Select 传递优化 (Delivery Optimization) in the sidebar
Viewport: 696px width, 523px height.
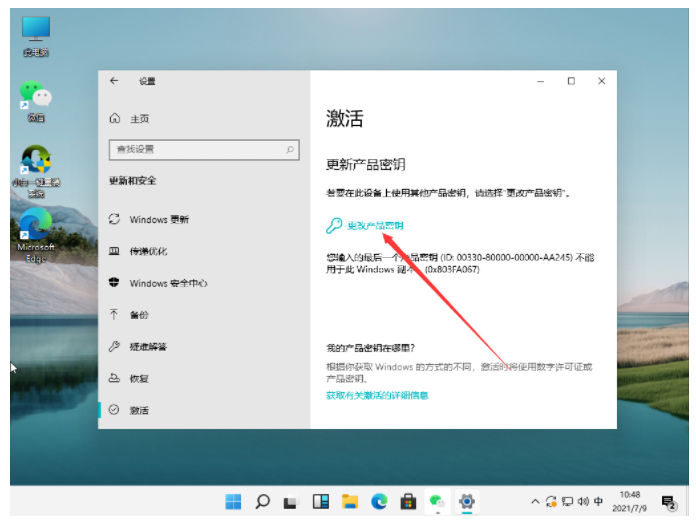148,251
